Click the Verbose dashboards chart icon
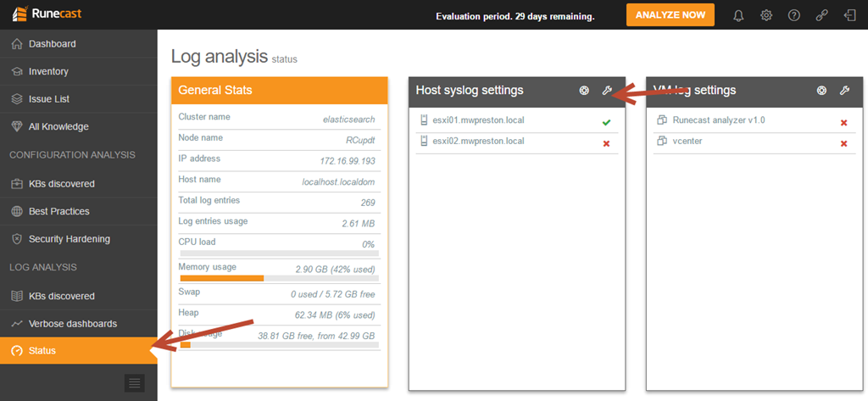 [x=17, y=324]
